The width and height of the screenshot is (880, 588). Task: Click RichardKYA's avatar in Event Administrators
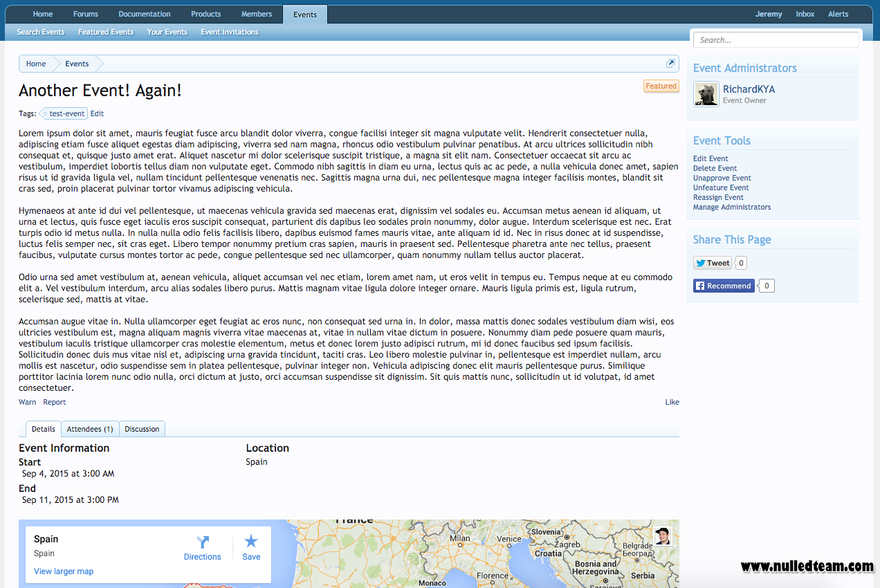click(706, 95)
